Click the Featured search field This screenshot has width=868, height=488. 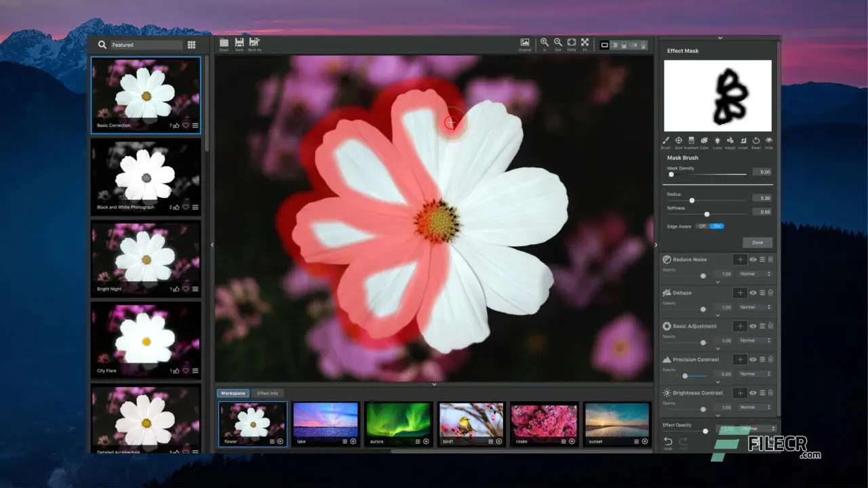click(146, 45)
